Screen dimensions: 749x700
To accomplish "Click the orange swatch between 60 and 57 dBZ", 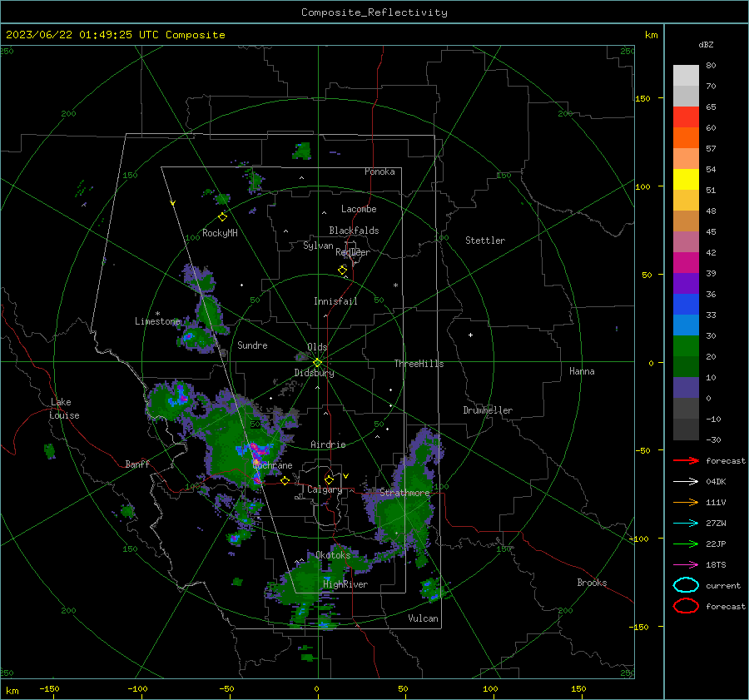I will 686,138.
